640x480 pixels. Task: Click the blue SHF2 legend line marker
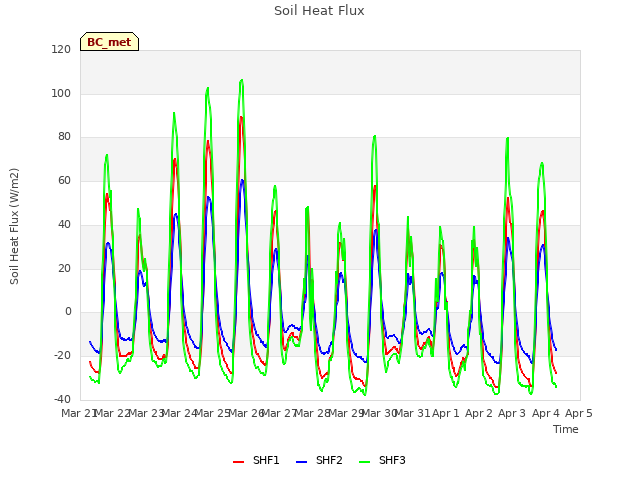click(301, 462)
